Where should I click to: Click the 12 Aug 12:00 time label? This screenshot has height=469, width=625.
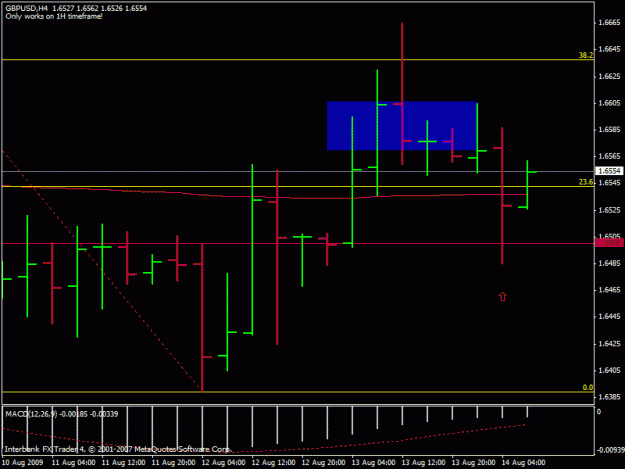tap(273, 463)
